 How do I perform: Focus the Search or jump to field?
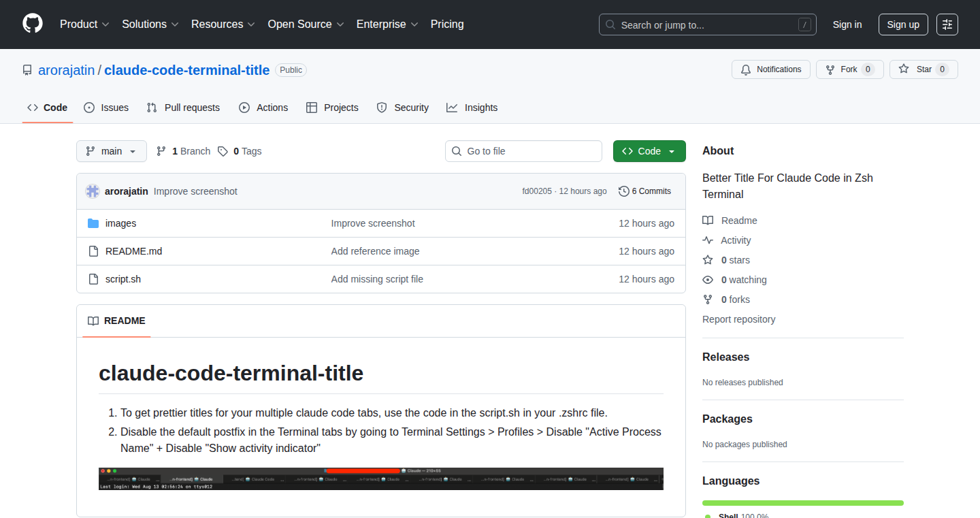pyautogui.click(x=708, y=25)
